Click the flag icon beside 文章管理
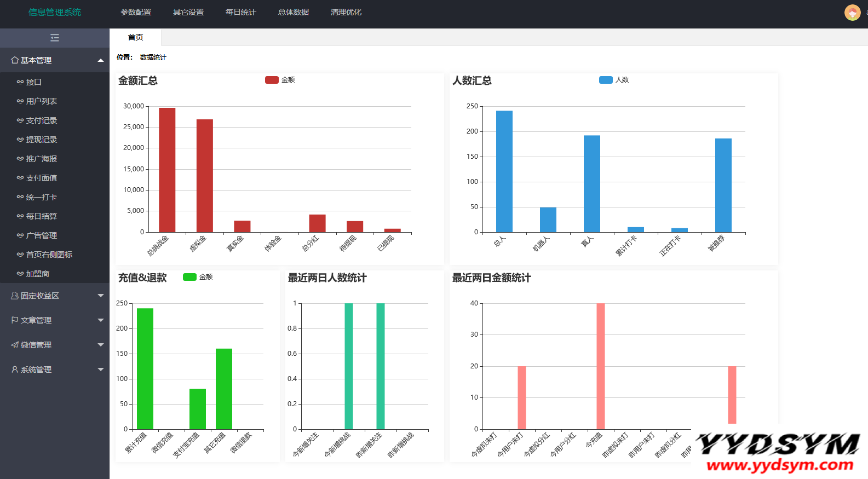Screen dimensions: 868x479 coord(15,320)
